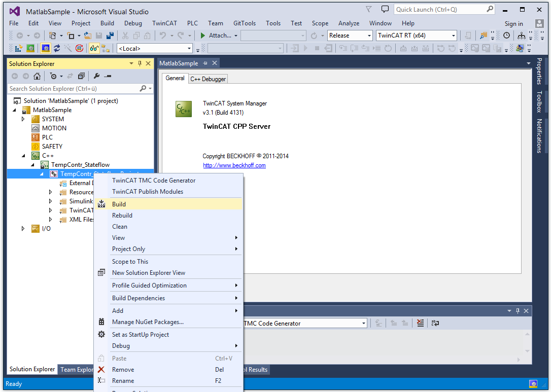
Task: Open the TwinCAT menu in the menu bar
Action: click(x=164, y=23)
